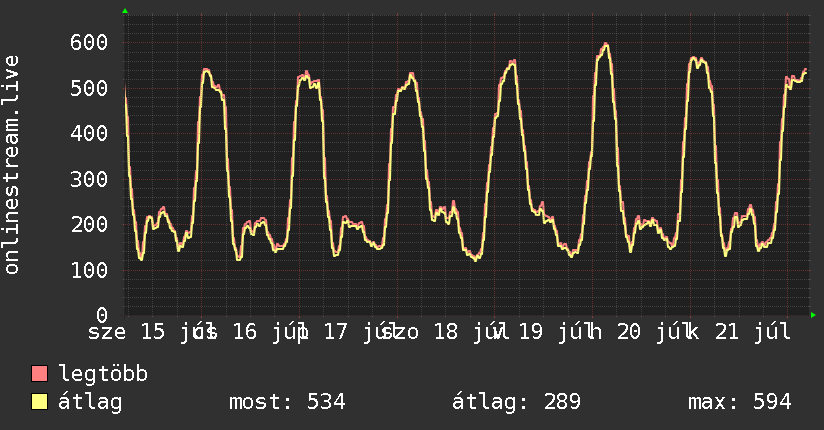Click the green arrow atop the y-axis

(125, 11)
